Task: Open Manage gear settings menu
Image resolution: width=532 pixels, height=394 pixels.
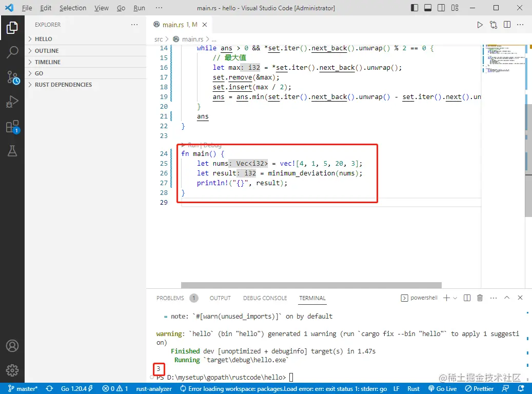Action: pyautogui.click(x=12, y=370)
